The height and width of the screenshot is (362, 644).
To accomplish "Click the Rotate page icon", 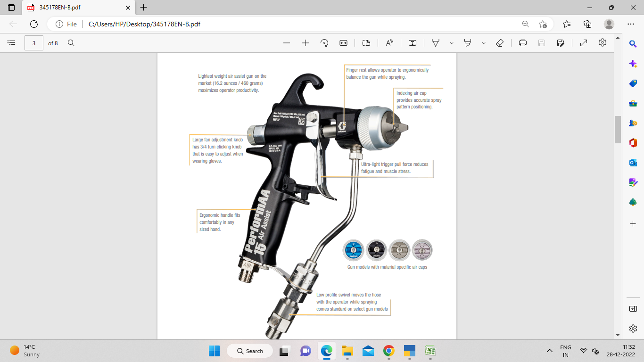I will pos(324,43).
